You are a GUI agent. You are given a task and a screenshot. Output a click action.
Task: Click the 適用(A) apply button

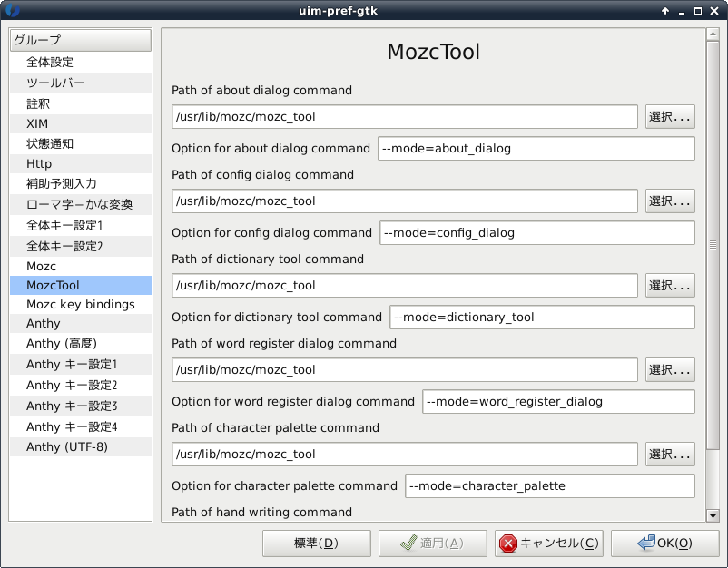point(433,544)
